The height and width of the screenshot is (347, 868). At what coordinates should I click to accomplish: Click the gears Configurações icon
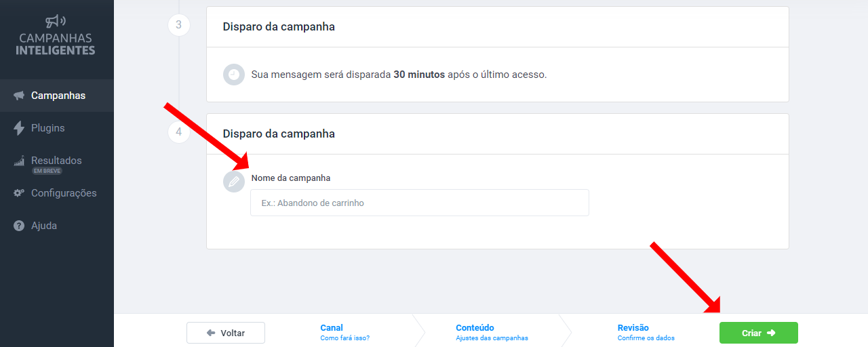pos(19,193)
